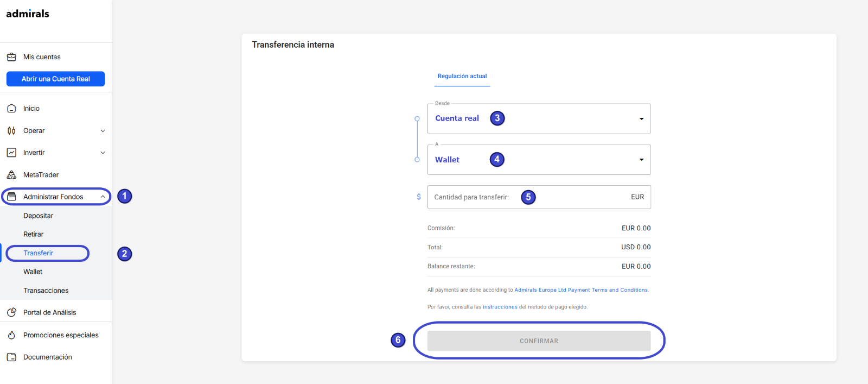Click the dollar sign icon beside amount field
This screenshot has width=868, height=384.
[419, 197]
